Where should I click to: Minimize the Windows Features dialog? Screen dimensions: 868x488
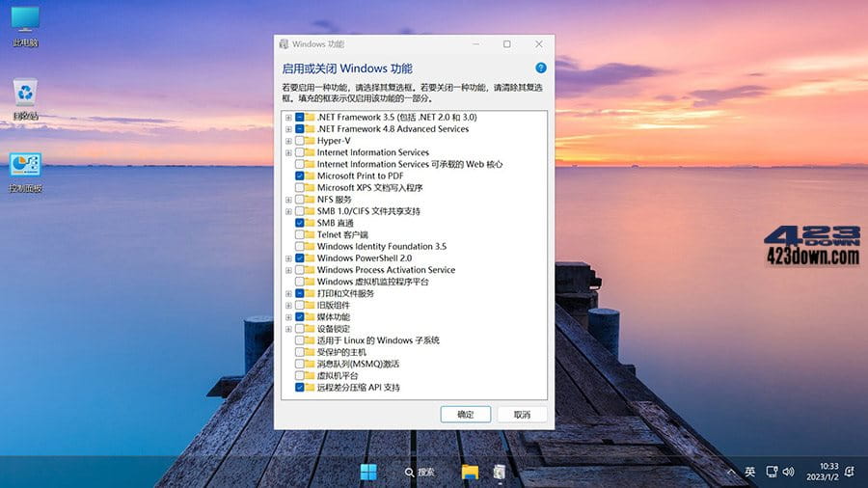[476, 43]
